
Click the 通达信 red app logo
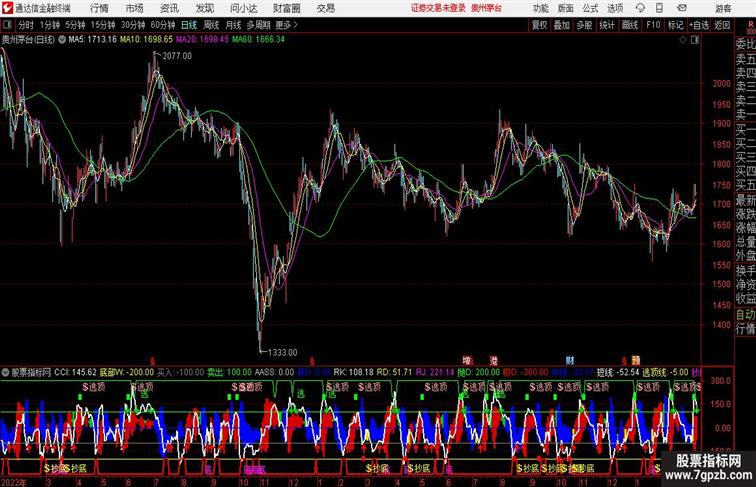(7, 8)
